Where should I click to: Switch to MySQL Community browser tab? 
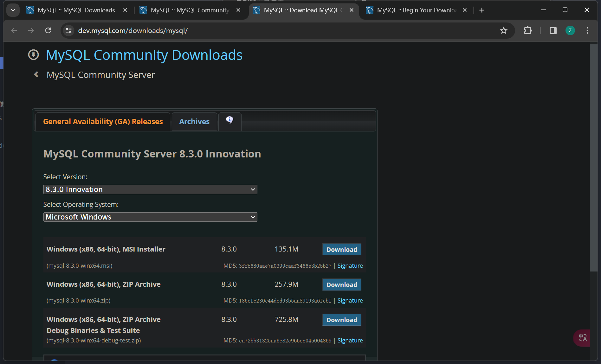coord(190,10)
